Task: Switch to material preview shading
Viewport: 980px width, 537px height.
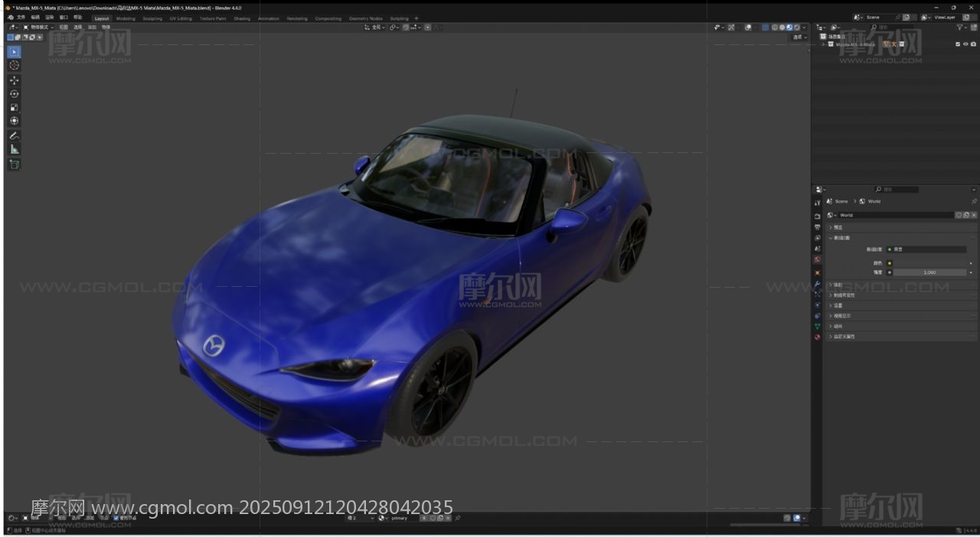Action: click(x=789, y=28)
